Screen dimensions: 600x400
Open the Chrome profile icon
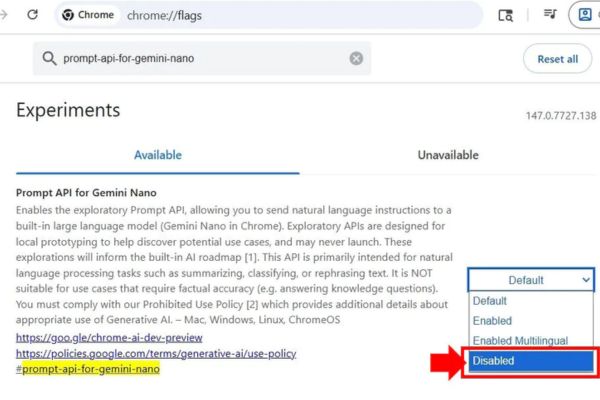[x=585, y=15]
